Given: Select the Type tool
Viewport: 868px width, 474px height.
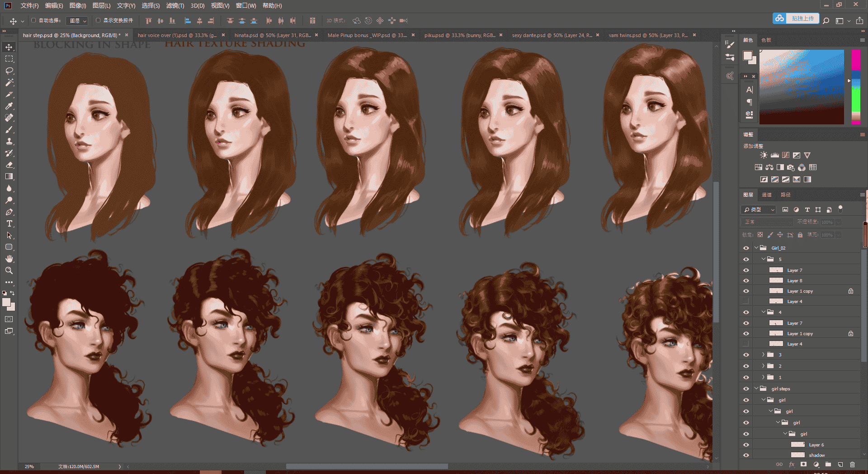Looking at the screenshot, I should (x=9, y=223).
